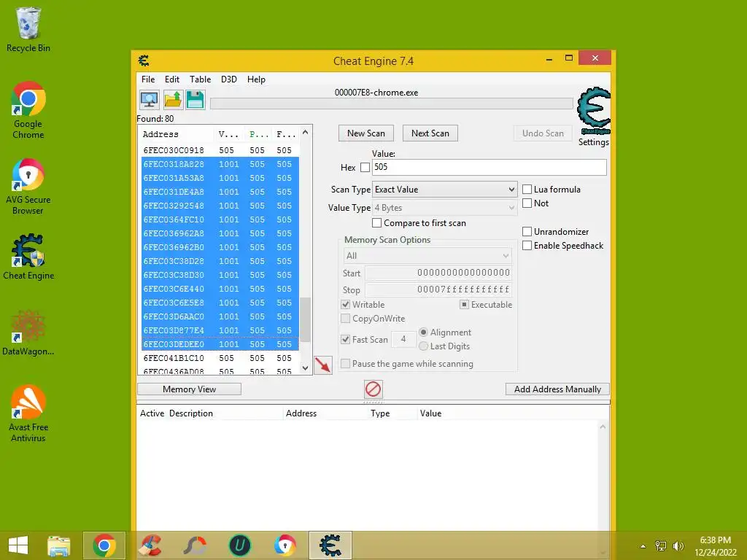Enable Speedhack checkbox
747x560 pixels.
527,245
